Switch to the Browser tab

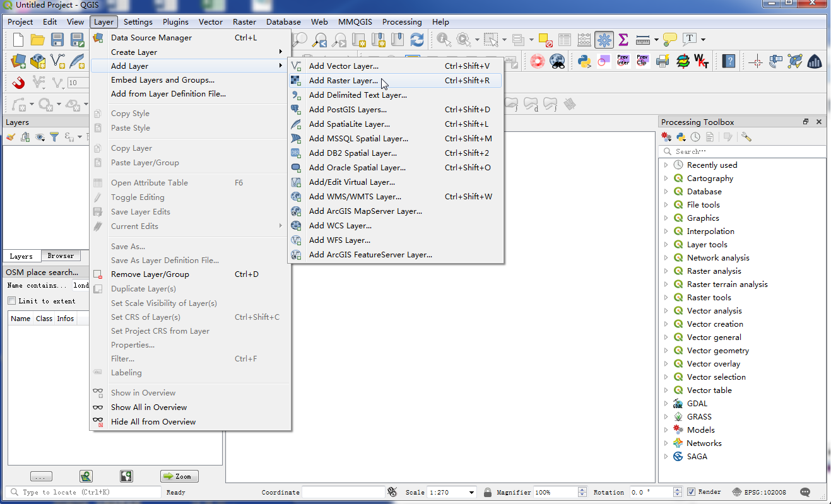[x=61, y=256]
